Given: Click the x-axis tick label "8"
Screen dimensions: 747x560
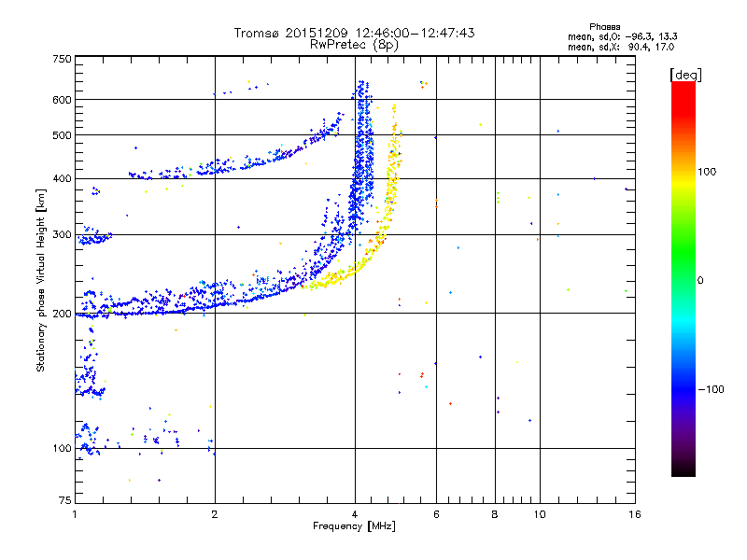Looking at the screenshot, I should pyautogui.click(x=495, y=514).
